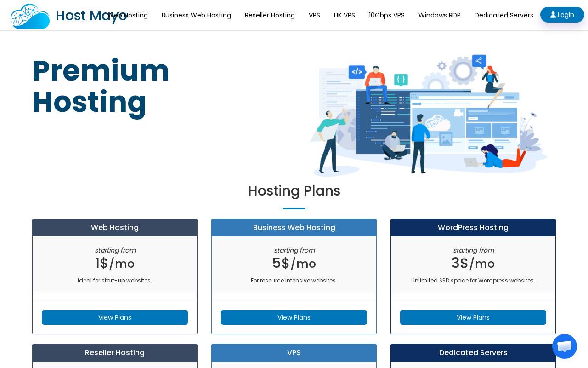588x368 pixels.
Task: Click the Web Hosting card header
Action: click(x=115, y=228)
